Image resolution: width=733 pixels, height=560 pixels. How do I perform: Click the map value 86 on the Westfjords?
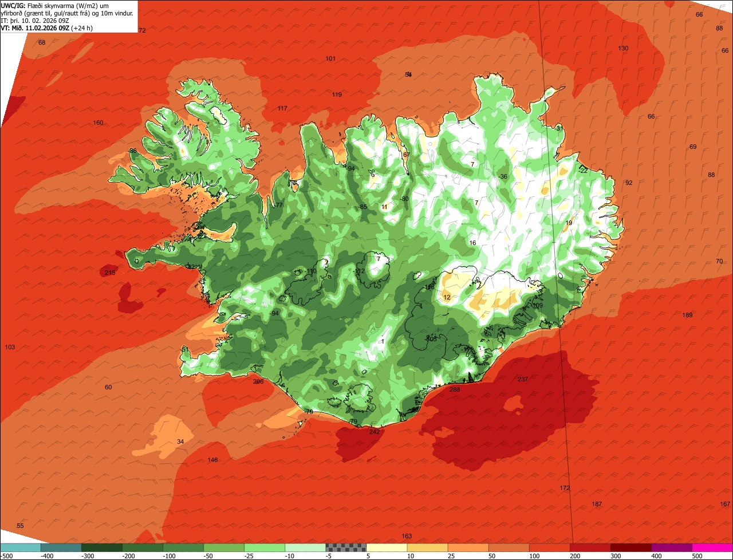(133, 151)
